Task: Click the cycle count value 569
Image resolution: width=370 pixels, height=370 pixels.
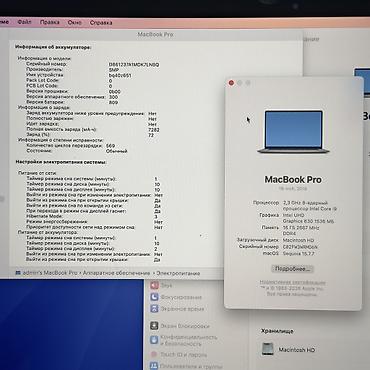Action: [110, 146]
